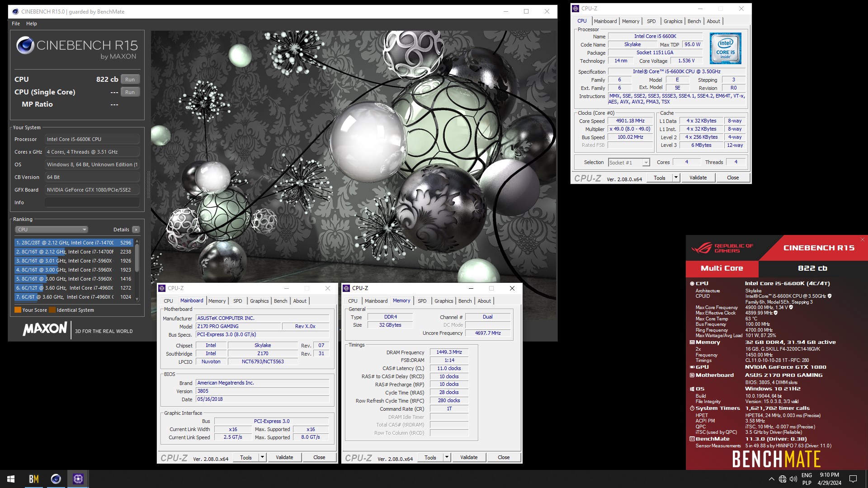The width and height of the screenshot is (868, 488).
Task: Open Windows Start menu
Action: 11,479
